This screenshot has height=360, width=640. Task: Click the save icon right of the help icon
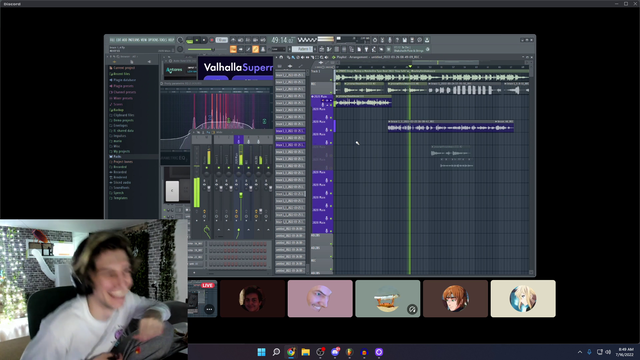point(405,40)
